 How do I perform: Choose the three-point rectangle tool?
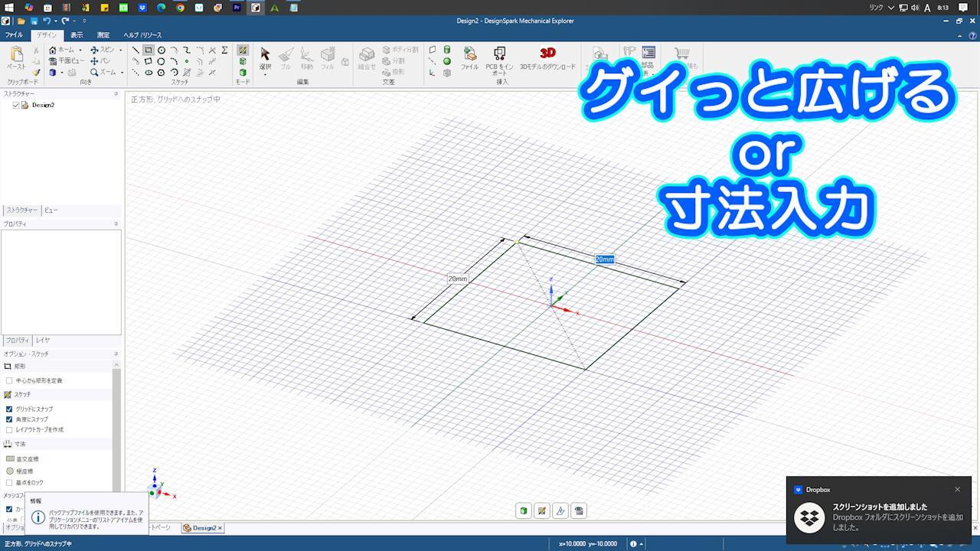tap(148, 61)
